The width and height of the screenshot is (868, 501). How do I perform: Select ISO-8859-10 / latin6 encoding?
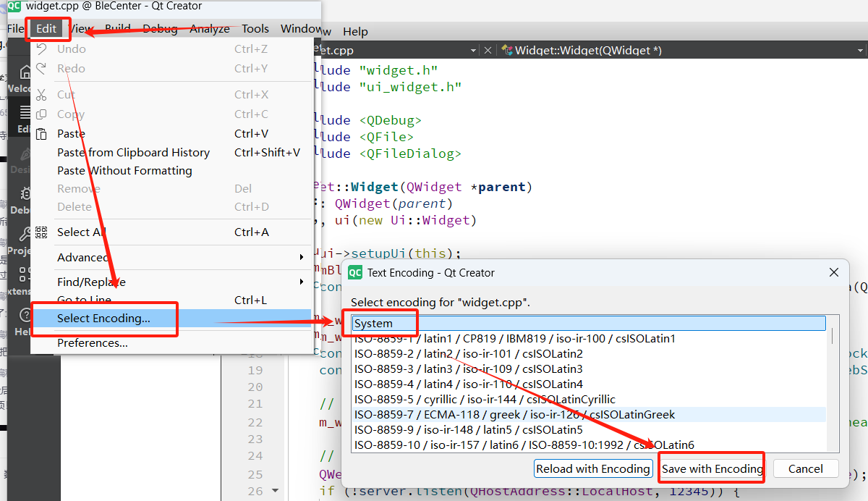pos(589,445)
